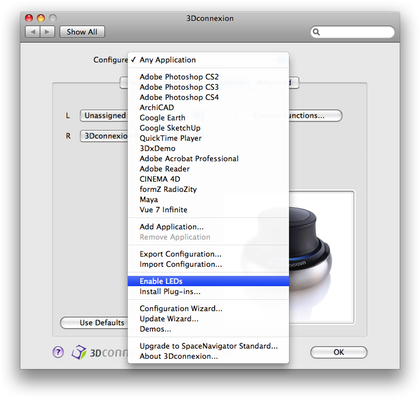Click the 3Dconnexion cube logo icon

(79, 352)
